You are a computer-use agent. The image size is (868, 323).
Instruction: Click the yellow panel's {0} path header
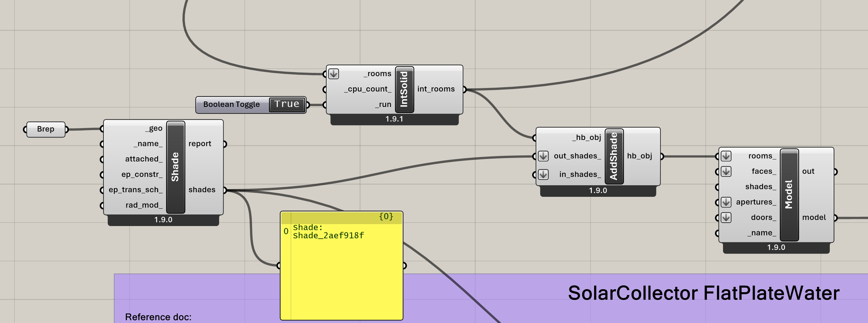[386, 216]
